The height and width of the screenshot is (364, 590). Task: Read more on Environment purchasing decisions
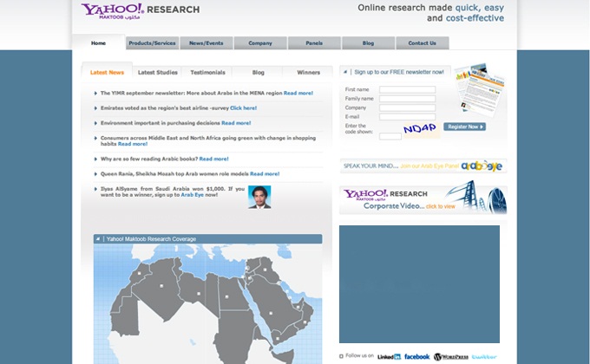(x=236, y=123)
